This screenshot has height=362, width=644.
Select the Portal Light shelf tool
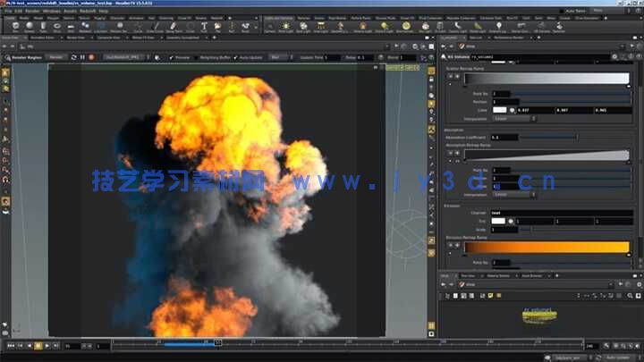478,27
